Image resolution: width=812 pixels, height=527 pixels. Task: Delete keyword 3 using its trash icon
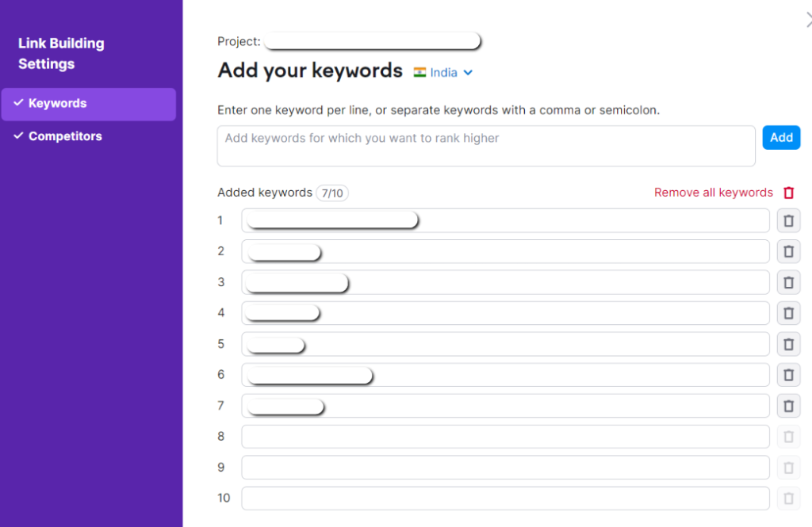(788, 282)
